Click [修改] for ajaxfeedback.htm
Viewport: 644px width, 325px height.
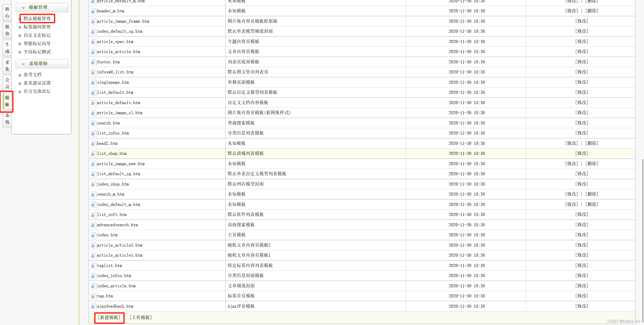[582, 306]
